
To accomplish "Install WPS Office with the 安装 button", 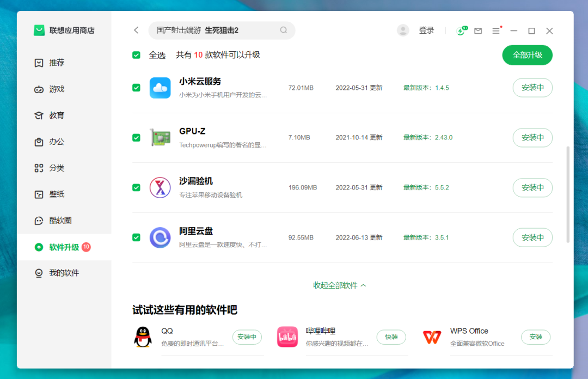I will click(536, 337).
